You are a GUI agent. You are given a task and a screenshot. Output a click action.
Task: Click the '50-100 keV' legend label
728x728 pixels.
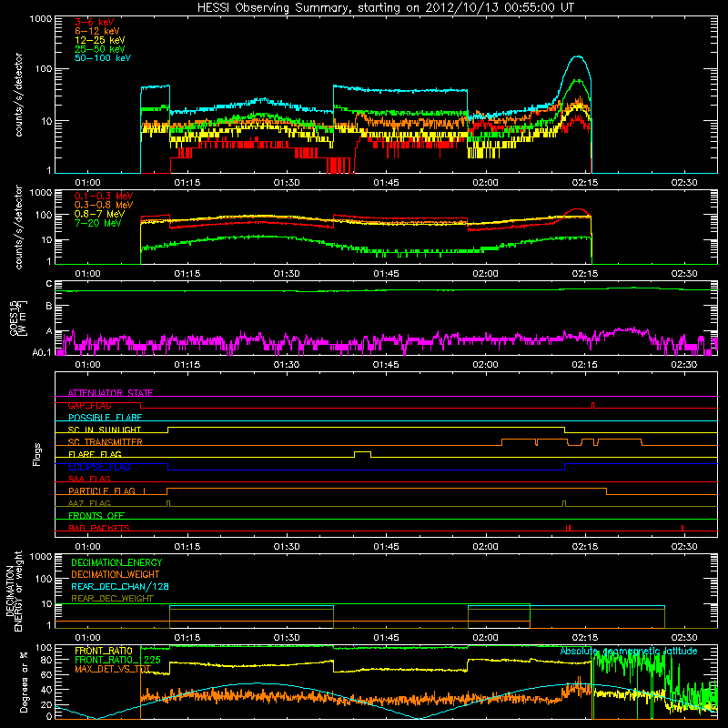tap(103, 58)
